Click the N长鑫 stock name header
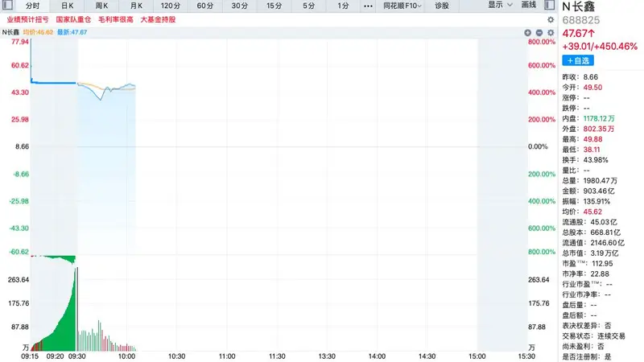The width and height of the screenshot is (644, 362). (x=579, y=6)
